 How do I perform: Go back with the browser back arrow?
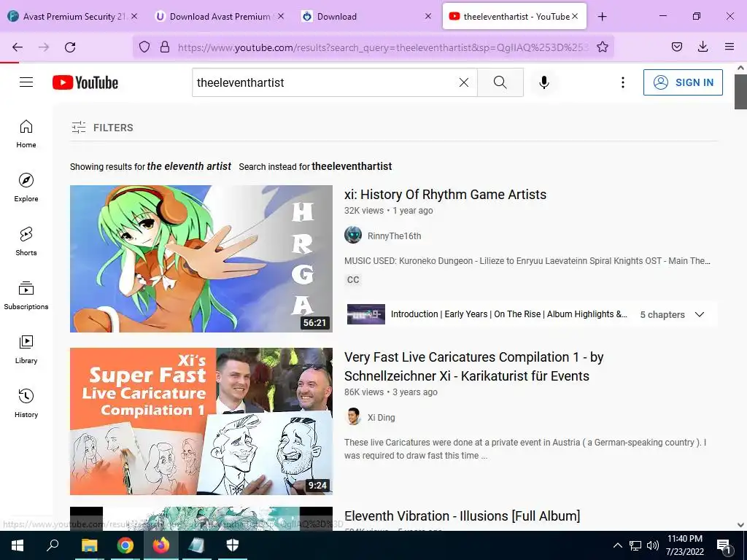tap(18, 47)
